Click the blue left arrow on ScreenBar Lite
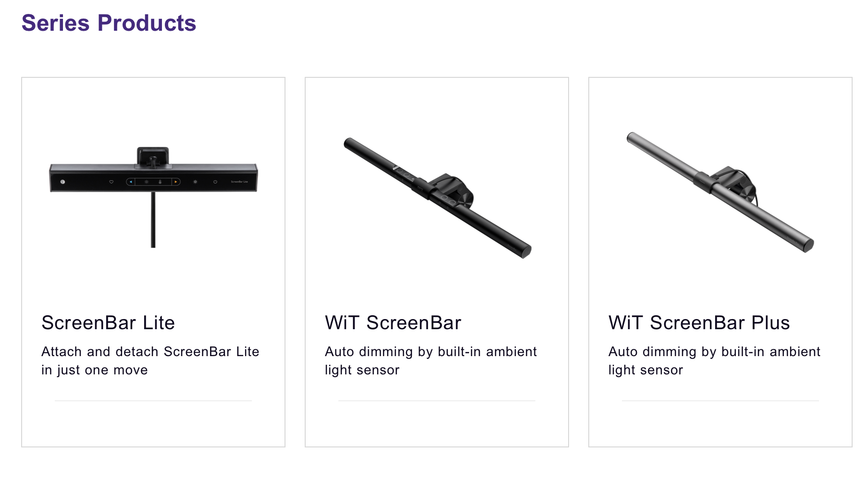The image size is (868, 495). (131, 182)
